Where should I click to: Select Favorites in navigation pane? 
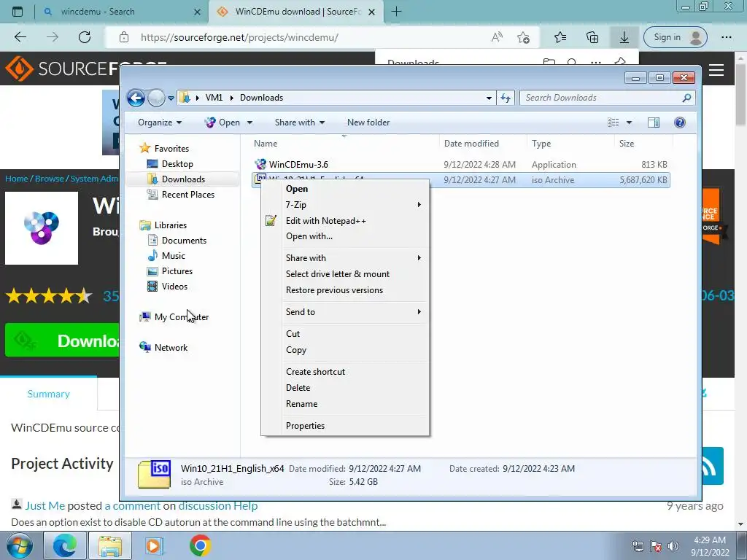coord(164,149)
